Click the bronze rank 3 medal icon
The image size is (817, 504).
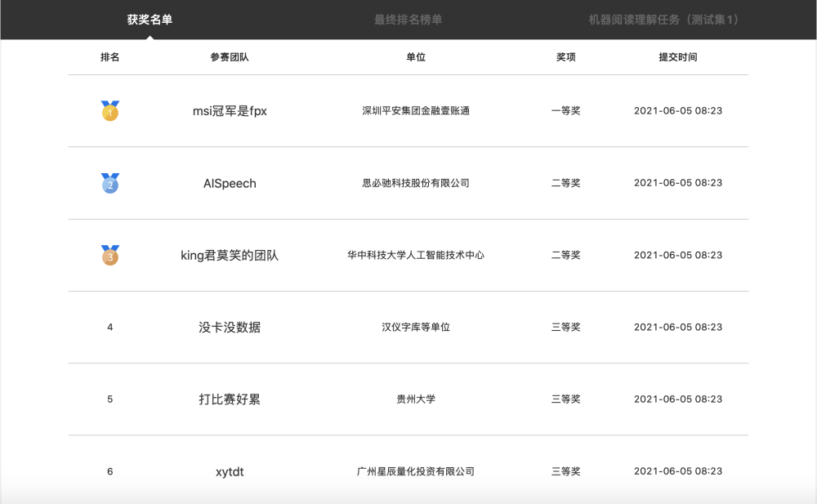pyautogui.click(x=110, y=255)
